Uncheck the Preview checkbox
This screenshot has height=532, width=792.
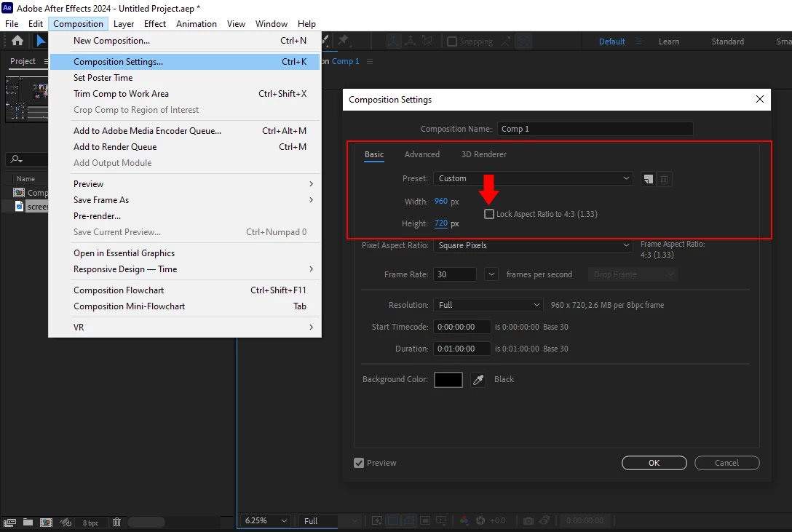point(359,463)
